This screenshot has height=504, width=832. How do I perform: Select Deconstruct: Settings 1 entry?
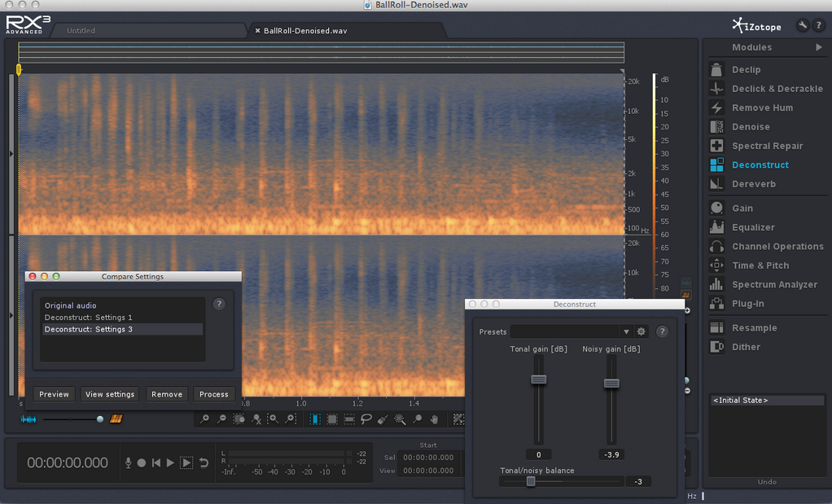123,318
